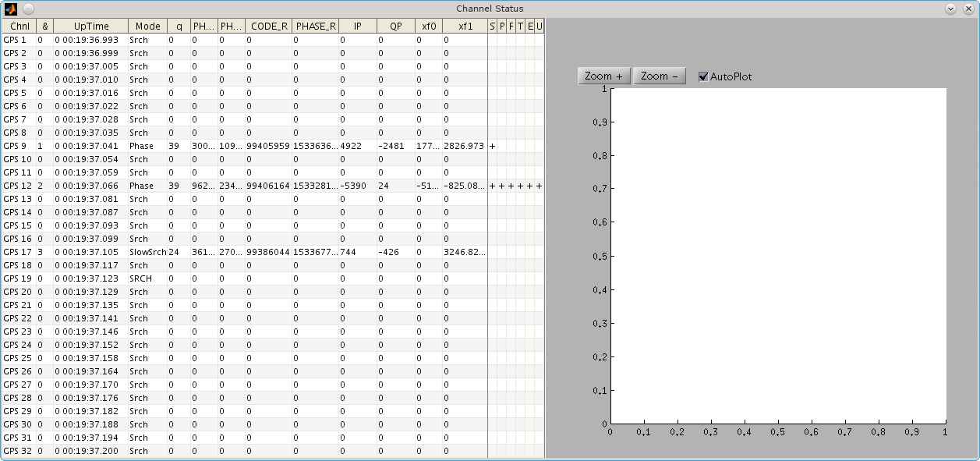
Task: Click the xf1 column header
Action: (x=465, y=27)
